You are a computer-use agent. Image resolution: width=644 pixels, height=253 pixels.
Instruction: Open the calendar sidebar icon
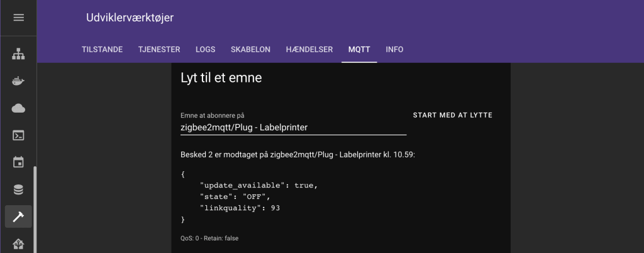click(18, 162)
